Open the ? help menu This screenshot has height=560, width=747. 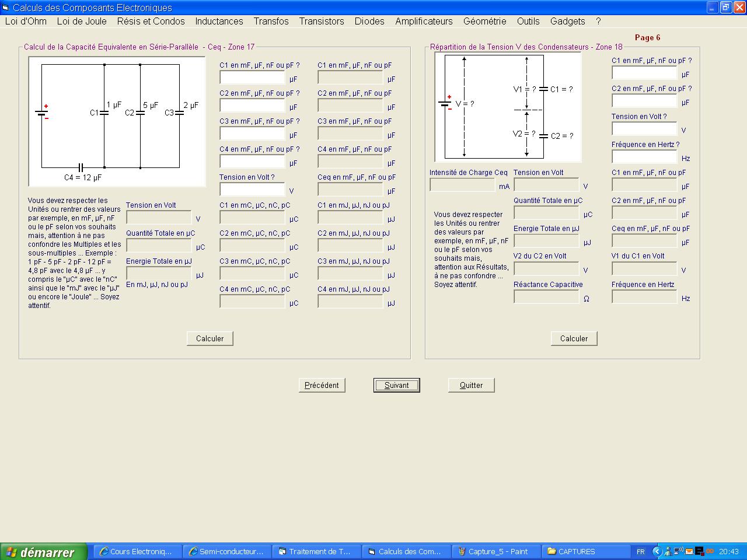pyautogui.click(x=598, y=21)
